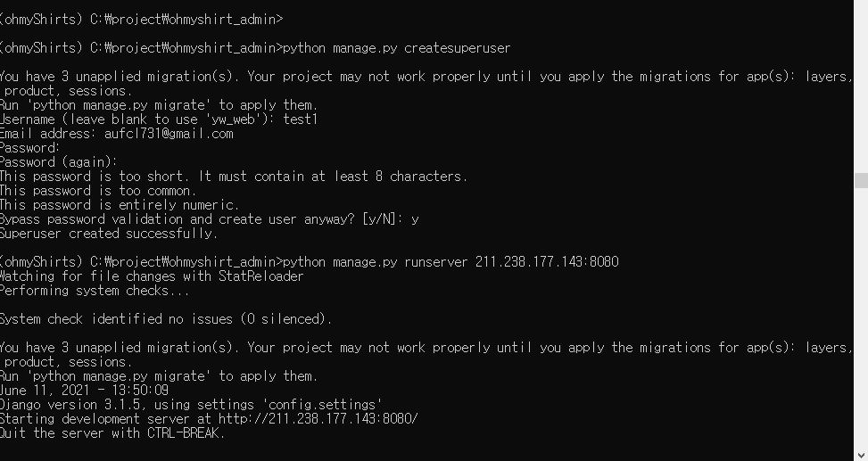Viewport: 868px width, 461px height.
Task: Click the scrollbar track above the thumb
Action: pyautogui.click(x=861, y=89)
